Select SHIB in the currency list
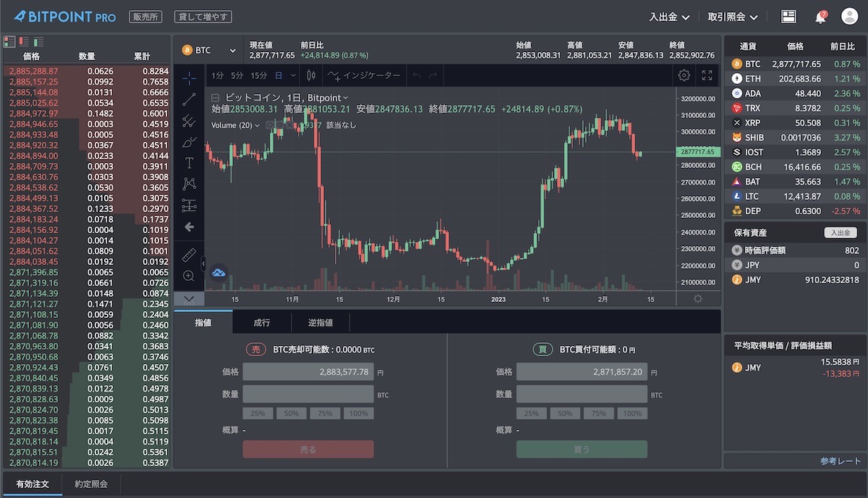Screen dimensions: 868x498 pos(795,138)
